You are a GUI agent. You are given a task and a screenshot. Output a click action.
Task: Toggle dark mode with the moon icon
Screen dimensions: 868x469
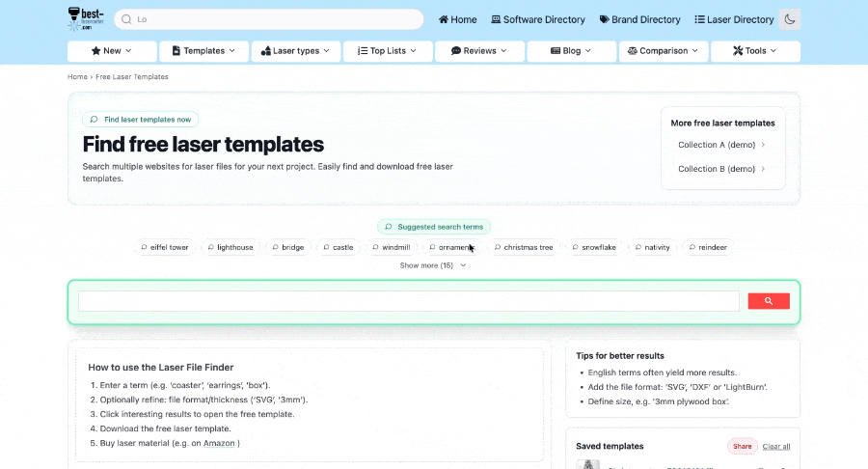(x=789, y=19)
